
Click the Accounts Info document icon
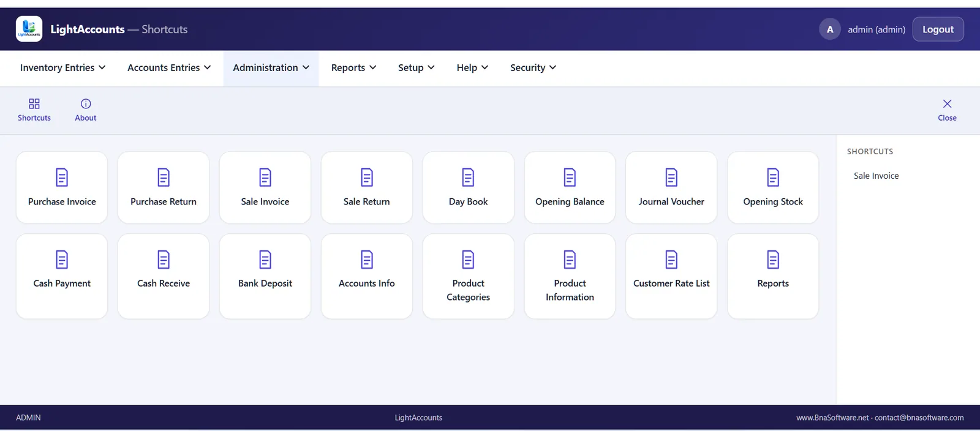pos(367,260)
